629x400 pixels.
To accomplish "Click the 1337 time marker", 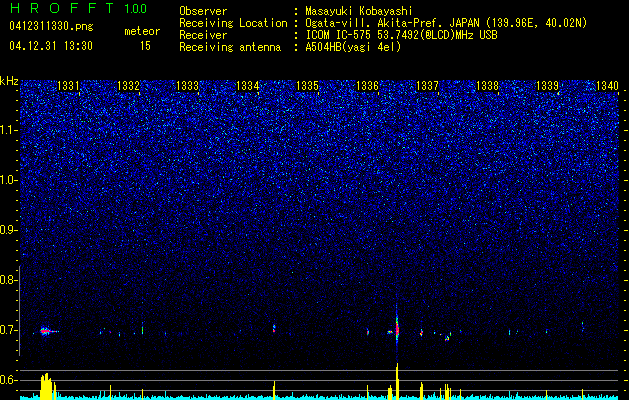I will (428, 85).
